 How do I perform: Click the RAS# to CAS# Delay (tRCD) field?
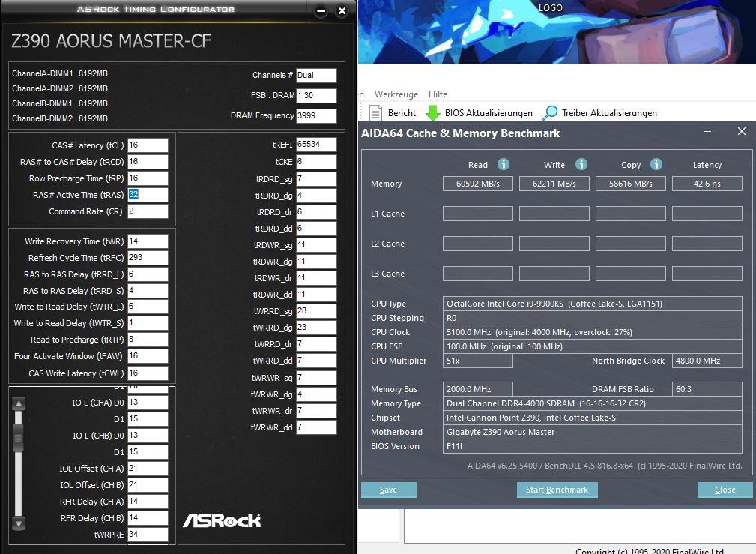click(148, 162)
